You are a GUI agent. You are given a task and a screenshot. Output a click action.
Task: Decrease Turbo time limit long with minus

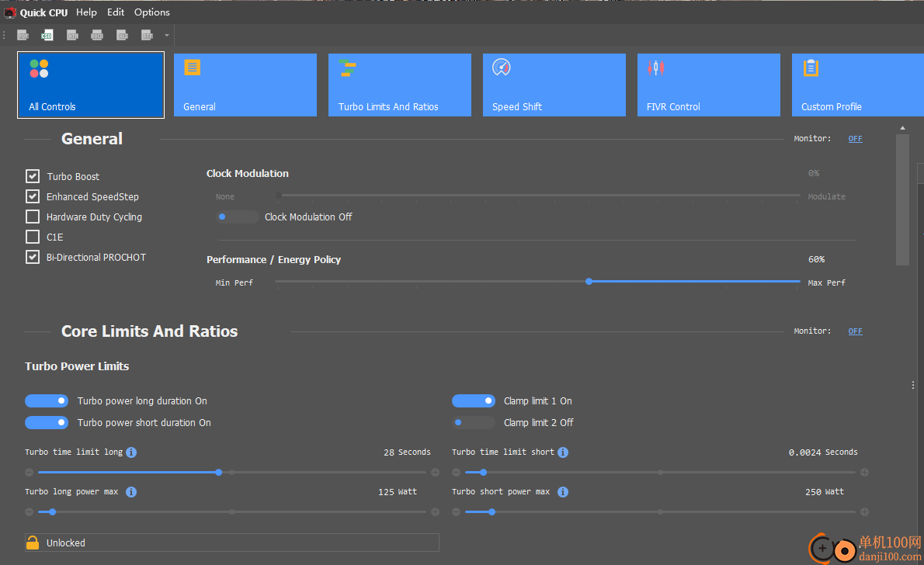click(x=29, y=472)
